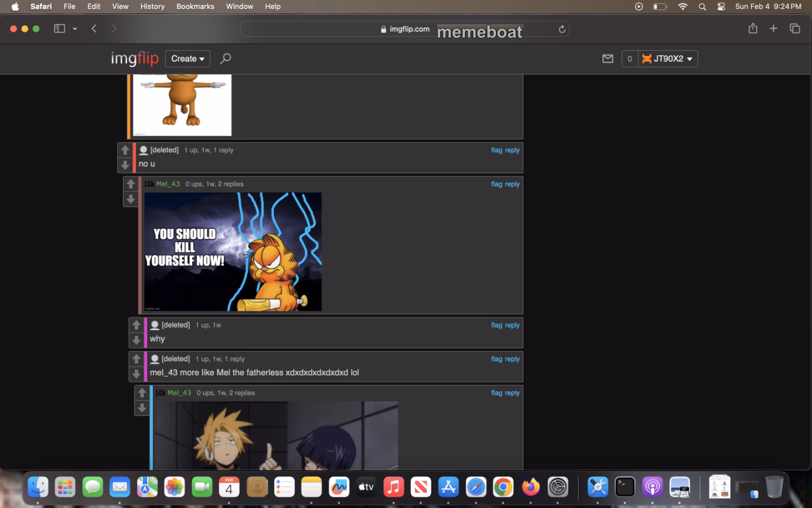Show the Safari sidebar
The width and height of the screenshot is (812, 508).
(x=60, y=29)
